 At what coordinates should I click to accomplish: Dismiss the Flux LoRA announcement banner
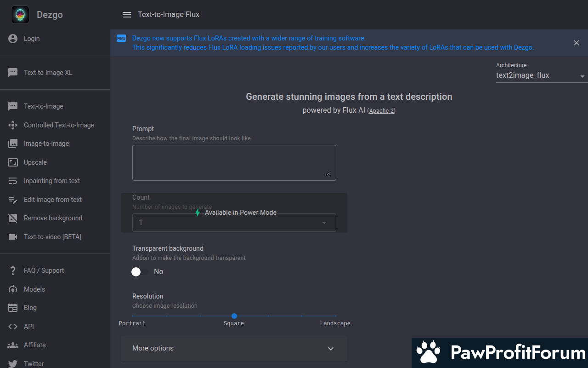coord(577,43)
